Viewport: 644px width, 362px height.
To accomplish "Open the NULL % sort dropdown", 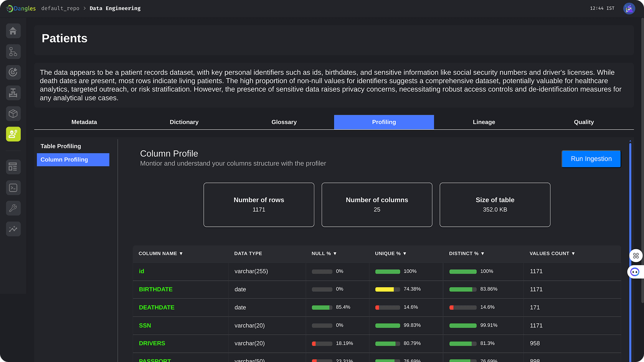I will click(335, 253).
